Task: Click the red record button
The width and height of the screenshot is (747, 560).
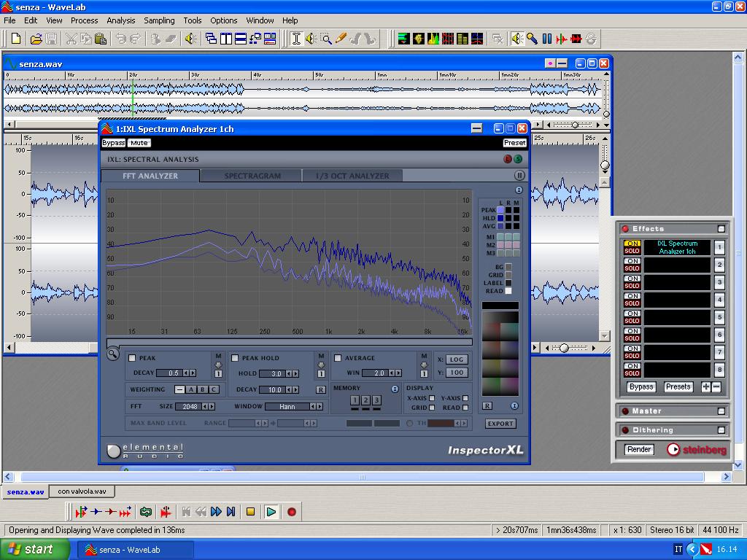Action: pyautogui.click(x=292, y=512)
